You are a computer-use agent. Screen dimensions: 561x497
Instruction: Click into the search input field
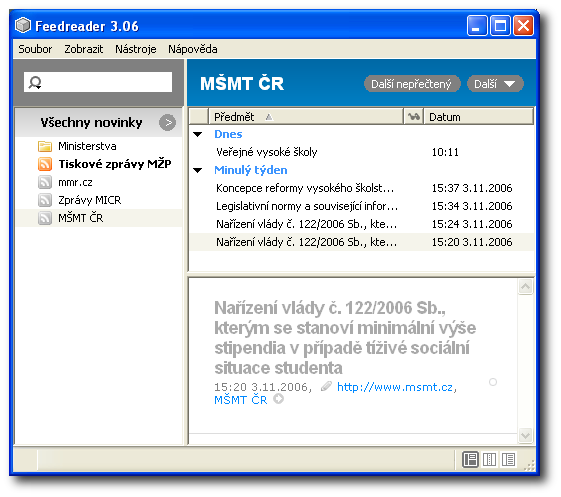click(x=98, y=82)
